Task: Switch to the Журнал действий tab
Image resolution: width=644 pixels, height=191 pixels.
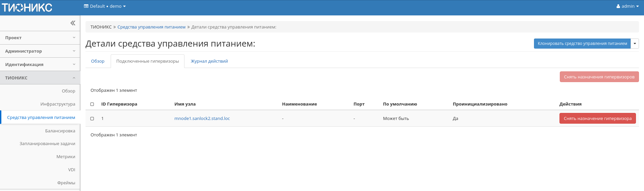Action: coord(209,61)
